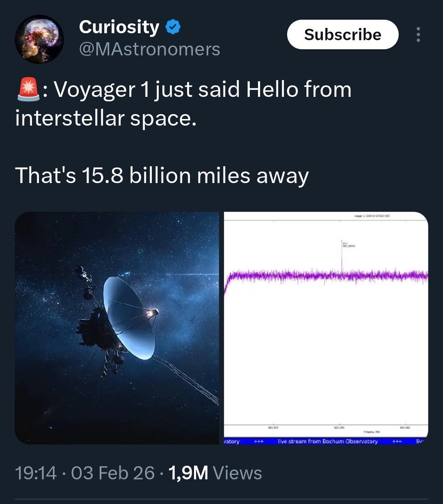Open the three-dot more options menu
Image resolution: width=443 pixels, height=504 pixels.
click(x=418, y=35)
